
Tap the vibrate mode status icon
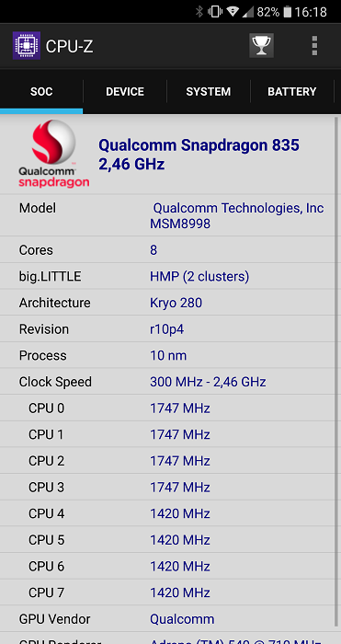[215, 12]
